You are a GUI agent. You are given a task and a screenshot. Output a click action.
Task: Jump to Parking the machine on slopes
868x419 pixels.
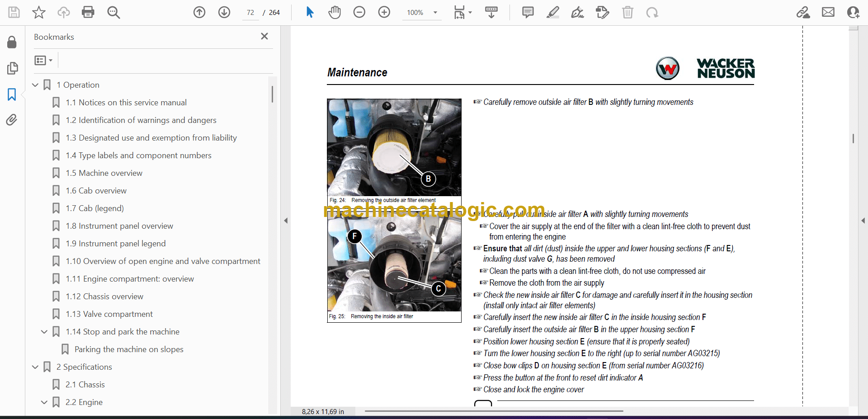[x=129, y=349]
